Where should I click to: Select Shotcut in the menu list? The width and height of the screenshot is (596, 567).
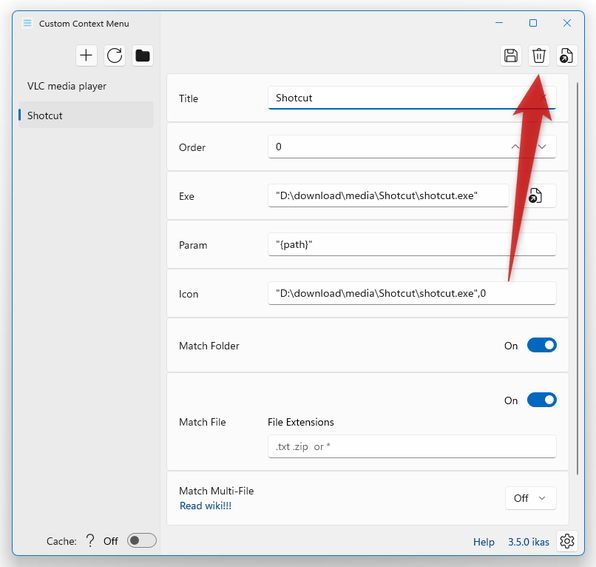[86, 115]
